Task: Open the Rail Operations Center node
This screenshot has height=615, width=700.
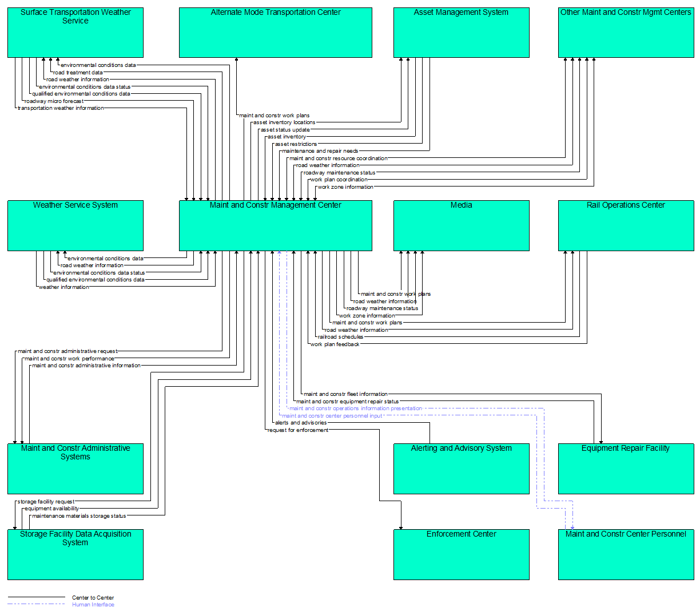Action: (626, 225)
